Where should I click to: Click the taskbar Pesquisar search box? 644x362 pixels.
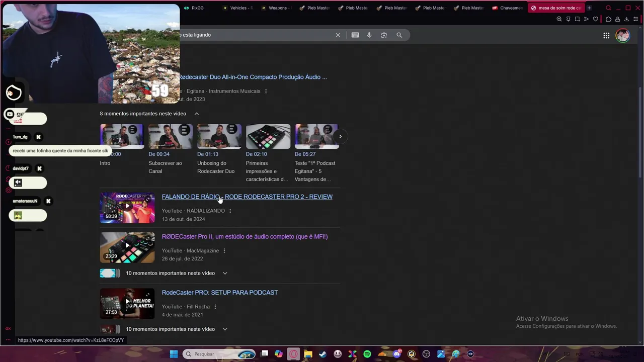tap(219, 354)
